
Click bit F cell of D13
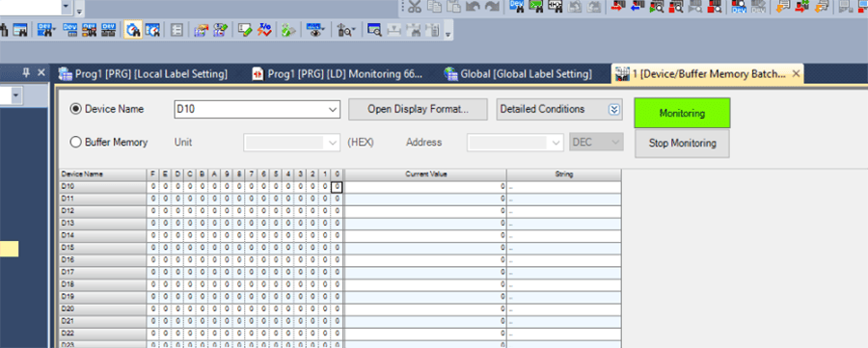point(153,224)
